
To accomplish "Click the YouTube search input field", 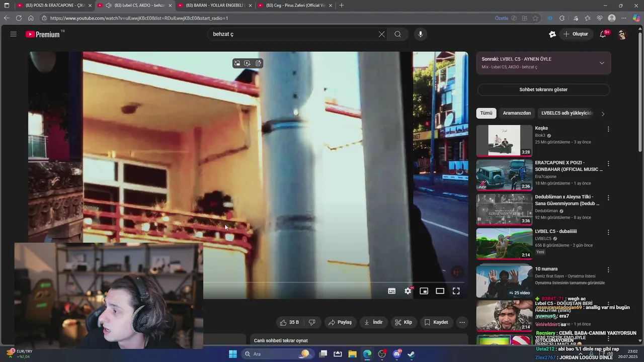I will click(292, 34).
